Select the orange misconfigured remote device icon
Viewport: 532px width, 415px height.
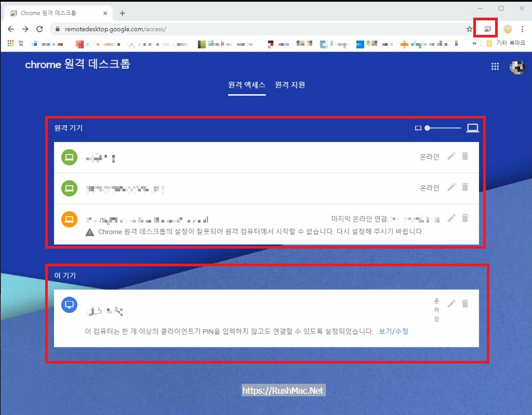click(69, 219)
